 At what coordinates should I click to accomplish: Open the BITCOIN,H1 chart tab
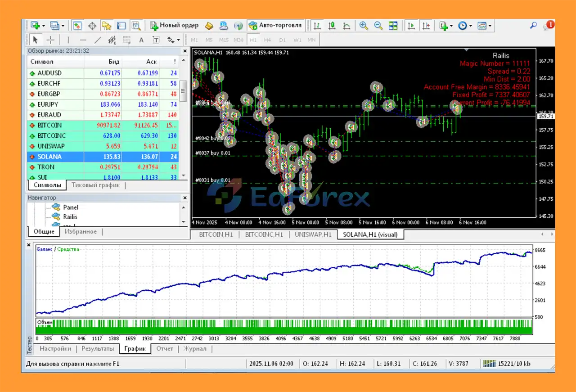pos(216,234)
